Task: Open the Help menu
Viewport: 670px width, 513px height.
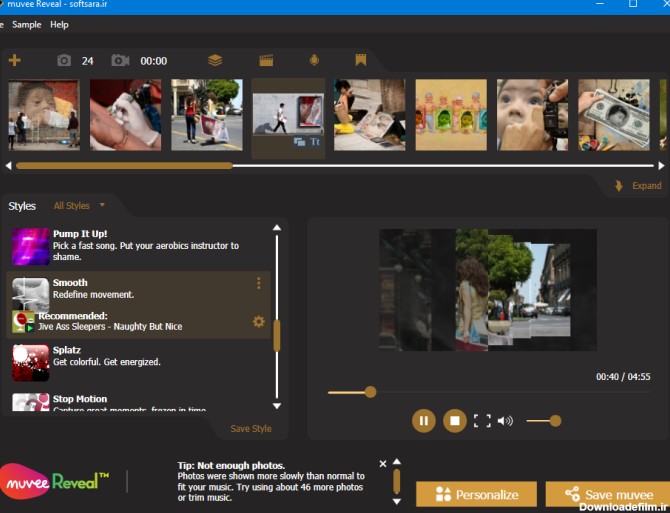Action: click(x=59, y=25)
